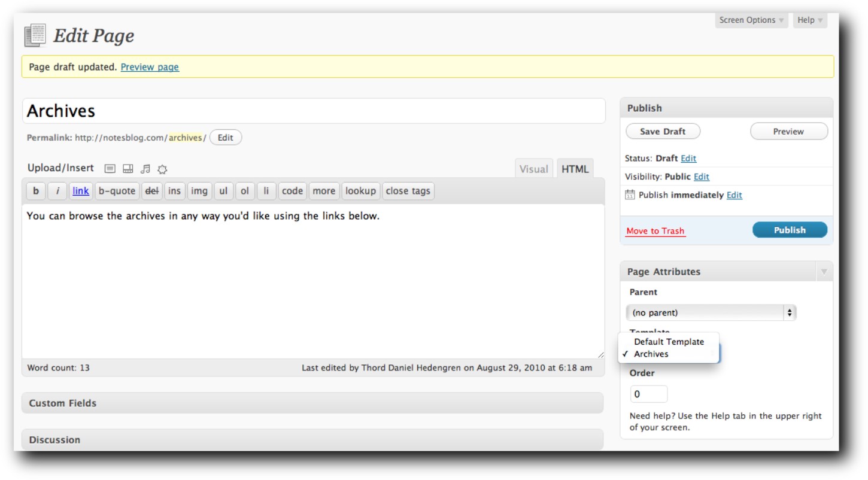The image size is (868, 480).
Task: Click the Last edited by Thord text
Action: point(447,367)
